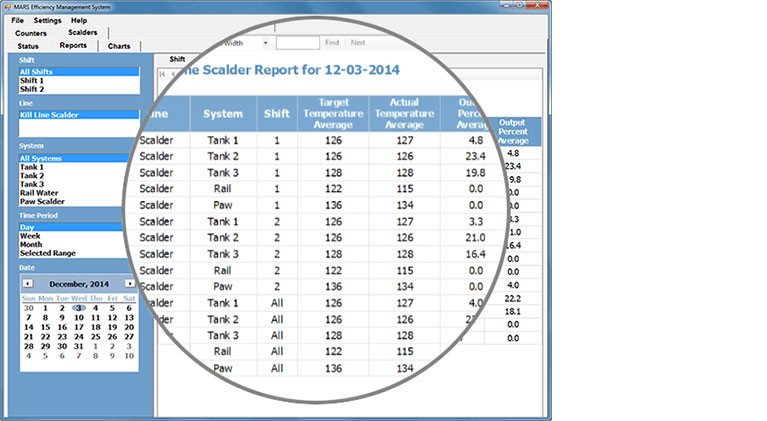767x421 pixels.
Task: Open the File menu
Action: (18, 20)
